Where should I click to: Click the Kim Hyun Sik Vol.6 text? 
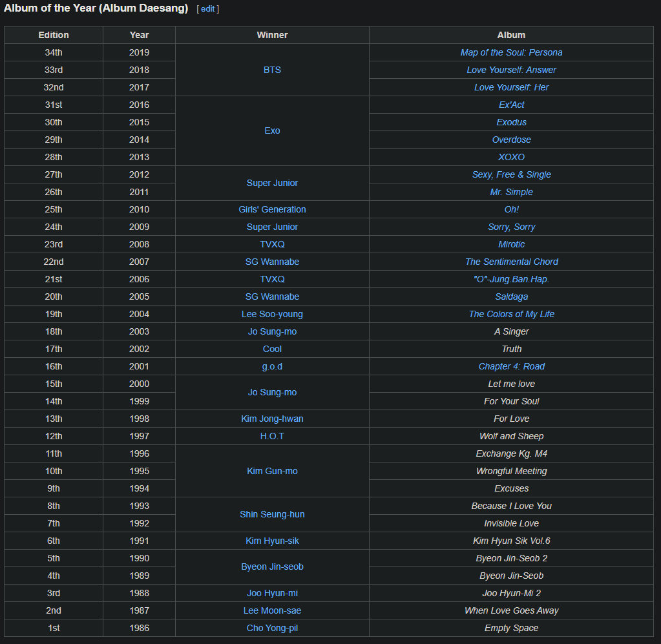pos(511,541)
